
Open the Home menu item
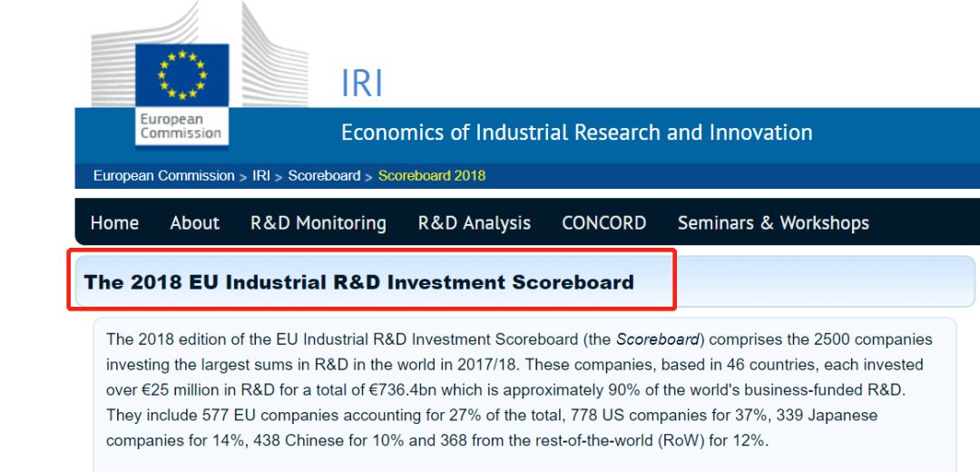(114, 223)
